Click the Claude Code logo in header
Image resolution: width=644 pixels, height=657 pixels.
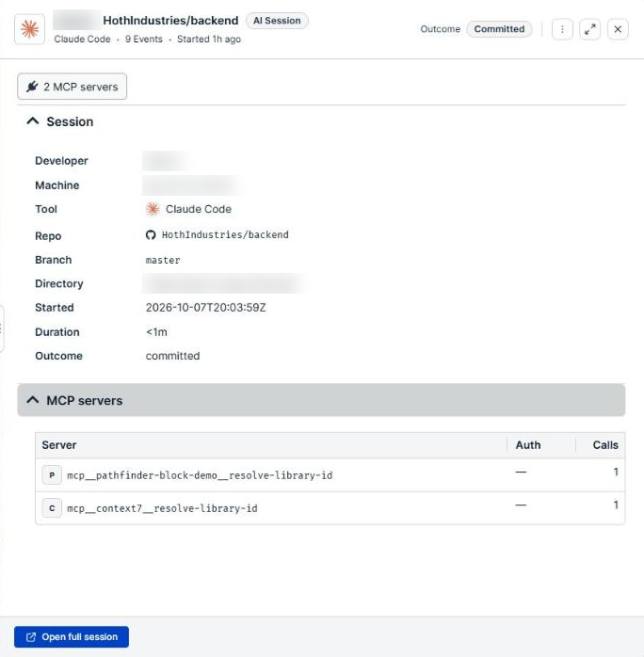pos(29,29)
